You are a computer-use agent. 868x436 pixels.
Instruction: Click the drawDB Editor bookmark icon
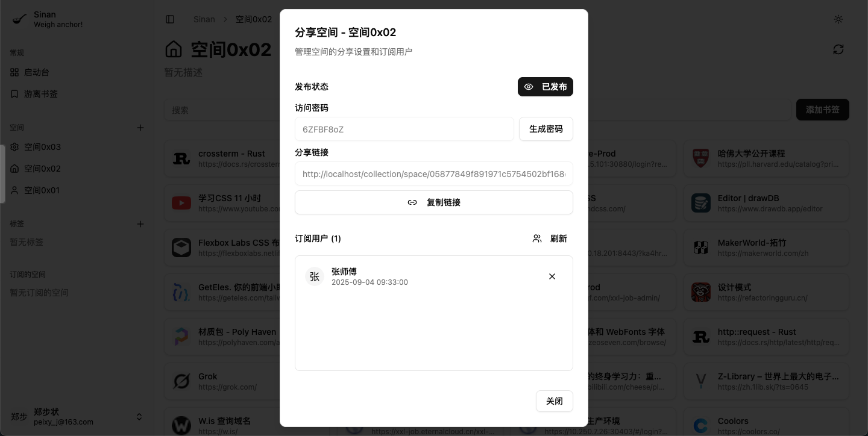coord(701,203)
